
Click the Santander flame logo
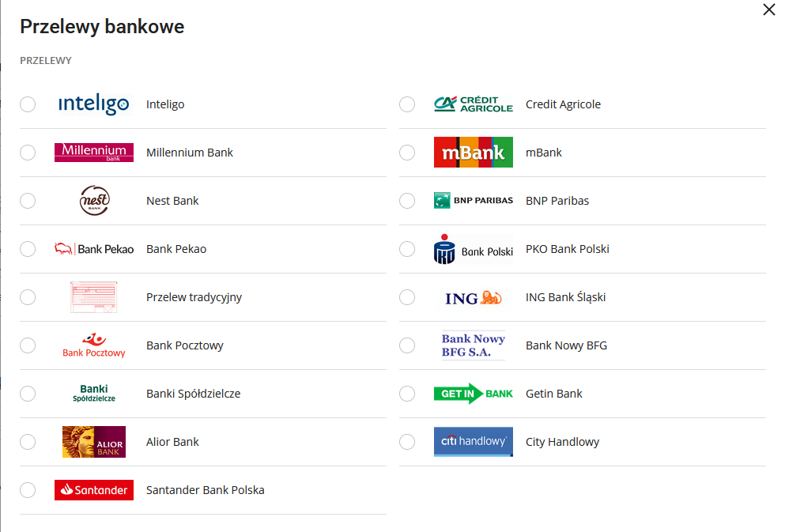(x=93, y=489)
